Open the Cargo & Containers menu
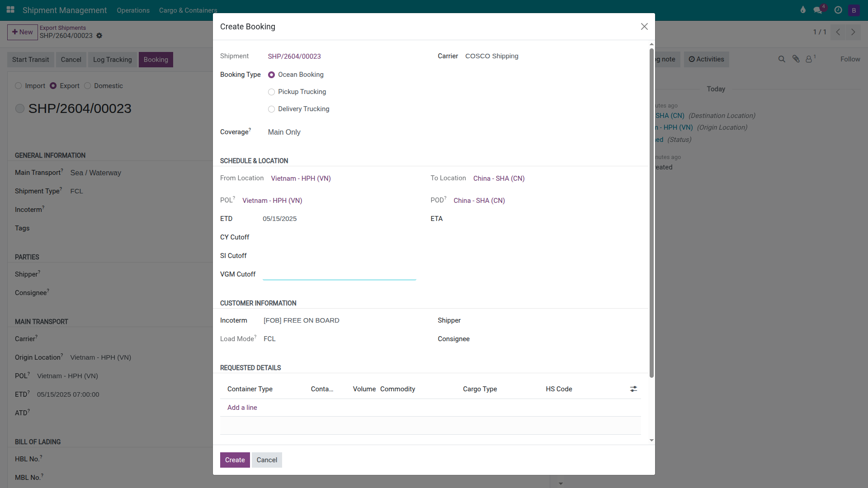 [188, 10]
